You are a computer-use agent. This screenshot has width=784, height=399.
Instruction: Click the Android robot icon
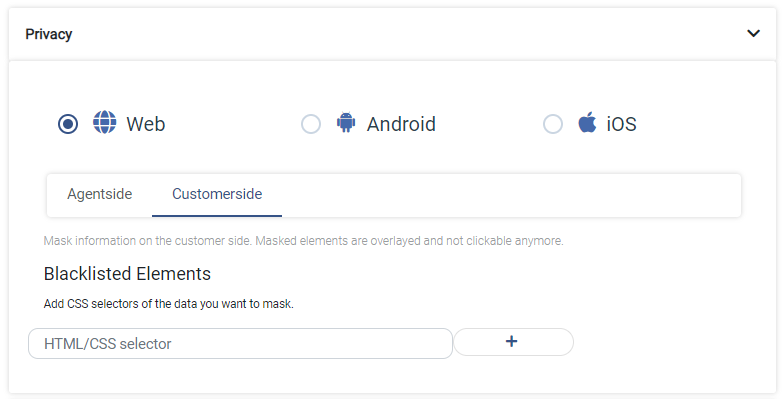(346, 122)
